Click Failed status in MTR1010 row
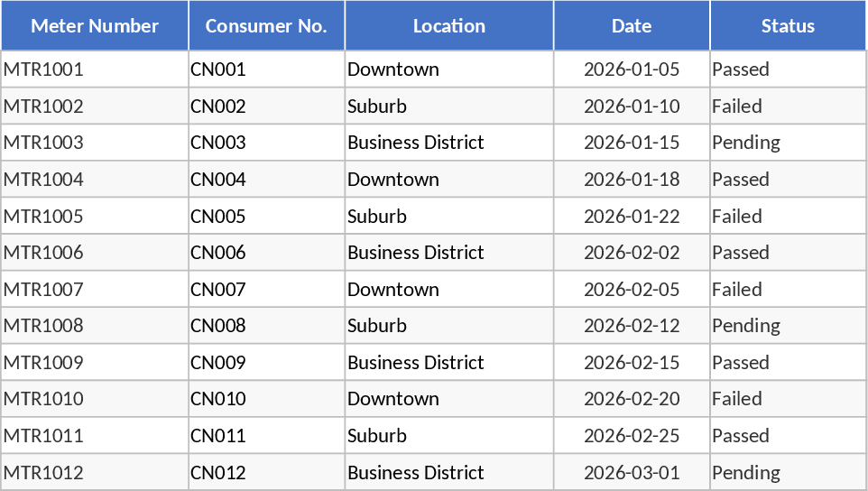Image resolution: width=868 pixels, height=491 pixels. 737,399
